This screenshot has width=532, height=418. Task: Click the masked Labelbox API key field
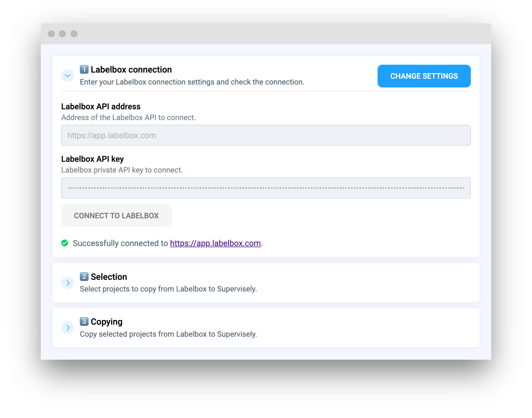266,188
